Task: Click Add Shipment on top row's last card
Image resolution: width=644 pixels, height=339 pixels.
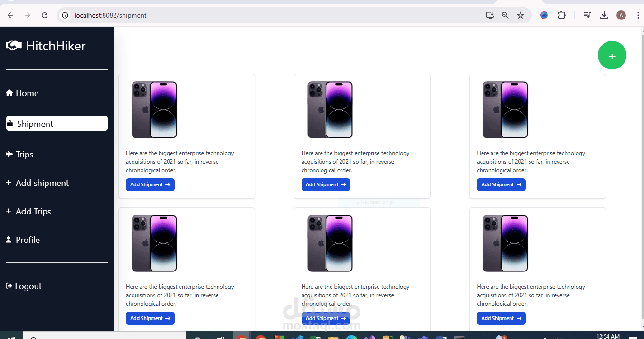Action: 501,184
